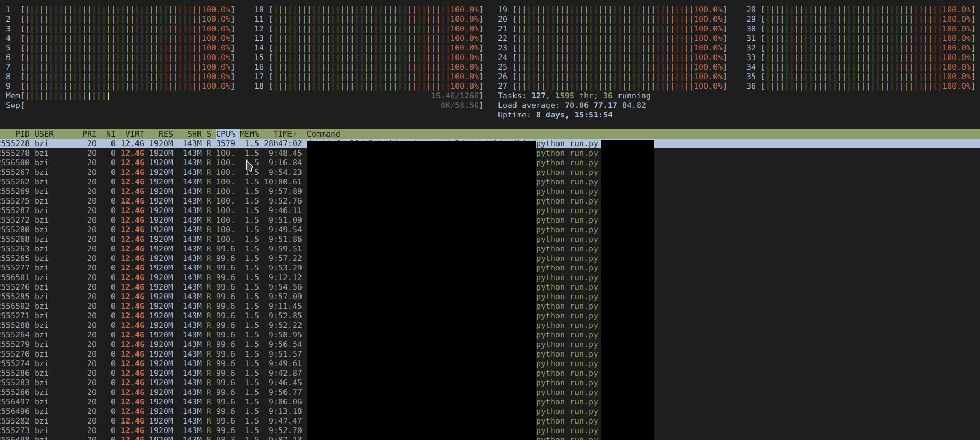Click the CPU 14 usage meter
Image resolution: width=980 pixels, height=440 pixels.
(368, 48)
